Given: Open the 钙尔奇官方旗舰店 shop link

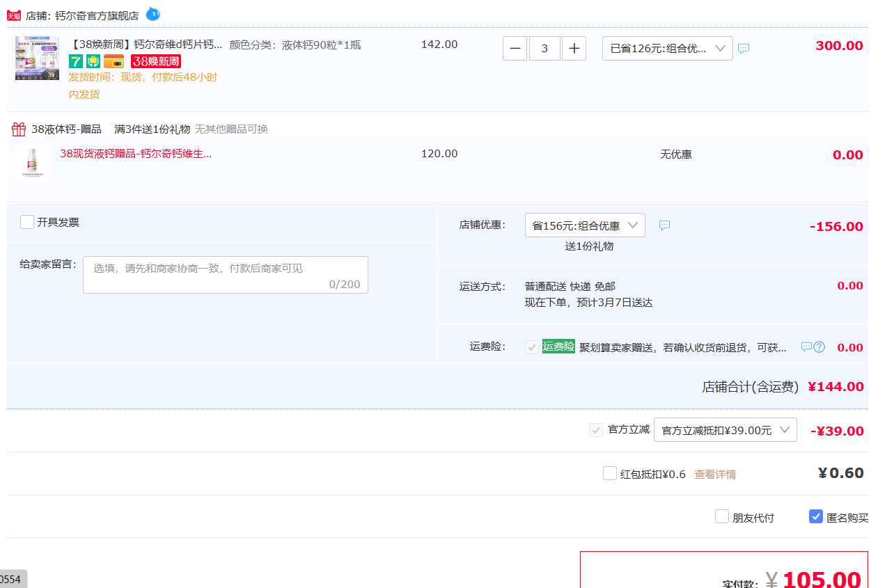Looking at the screenshot, I should tap(97, 15).
